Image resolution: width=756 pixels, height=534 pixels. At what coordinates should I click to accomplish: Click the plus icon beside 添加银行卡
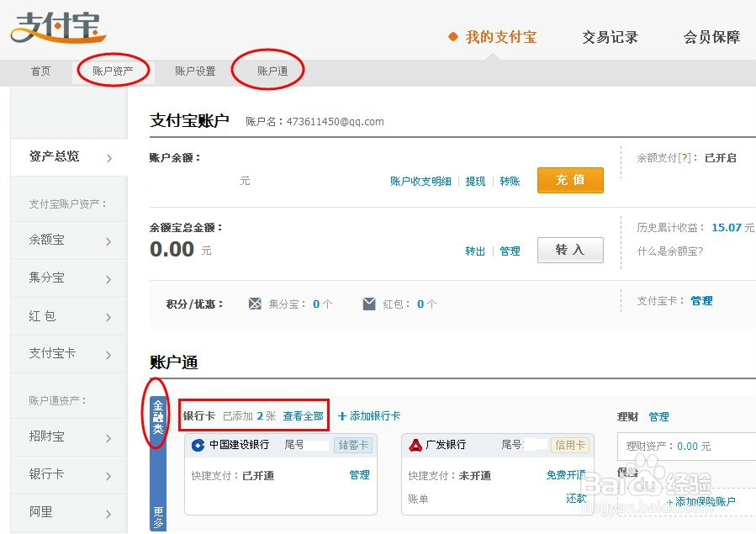[x=341, y=416]
